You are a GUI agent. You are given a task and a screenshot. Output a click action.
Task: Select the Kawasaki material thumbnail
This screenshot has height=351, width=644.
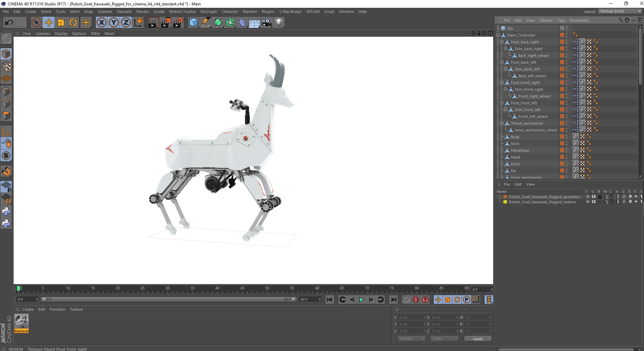21,324
